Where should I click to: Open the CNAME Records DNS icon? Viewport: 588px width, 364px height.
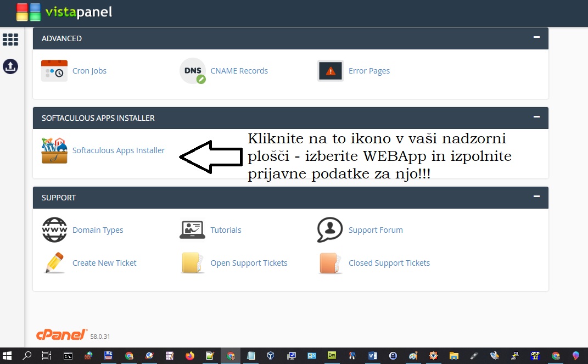[193, 71]
